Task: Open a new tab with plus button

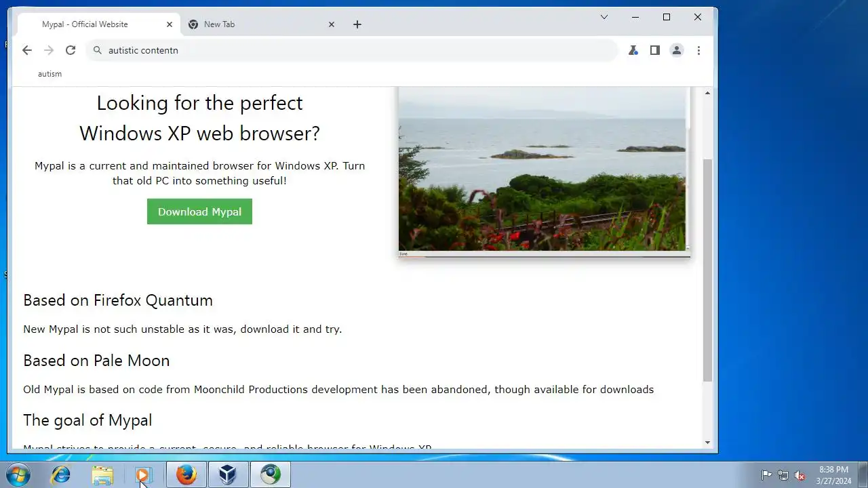Action: tap(357, 24)
